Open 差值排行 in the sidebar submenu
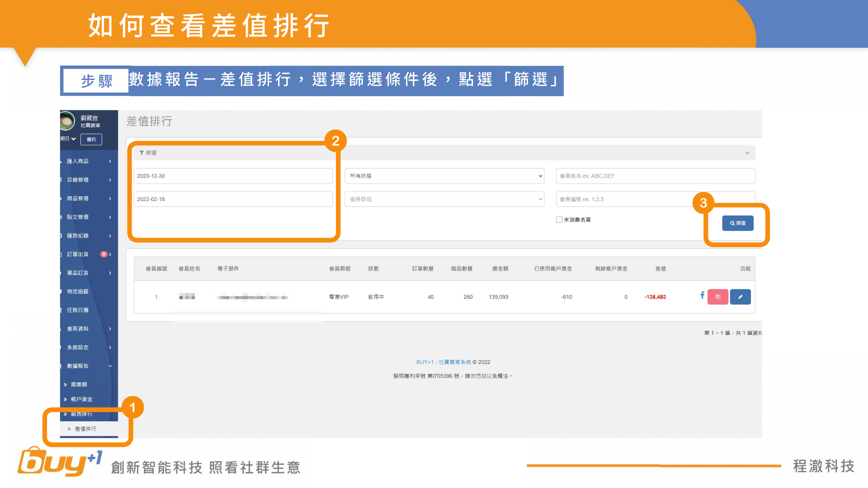This screenshot has height=488, width=868. (85, 429)
